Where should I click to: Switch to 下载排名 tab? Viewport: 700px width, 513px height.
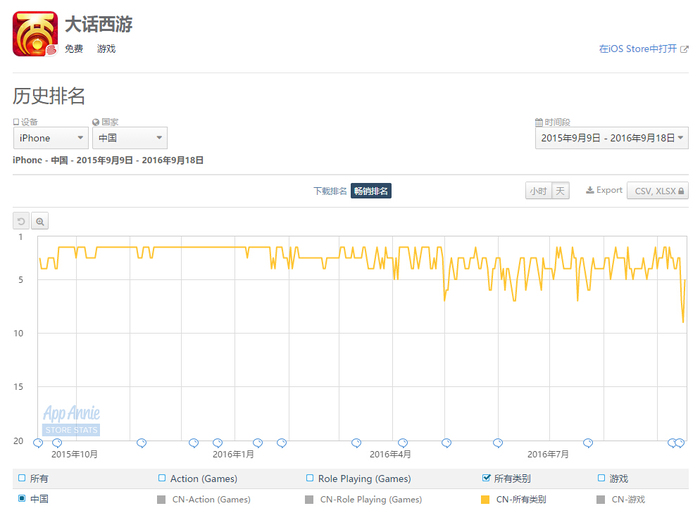[330, 191]
